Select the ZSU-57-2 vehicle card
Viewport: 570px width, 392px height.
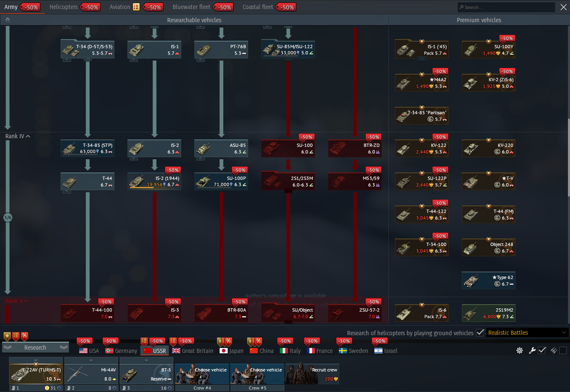[x=355, y=313]
